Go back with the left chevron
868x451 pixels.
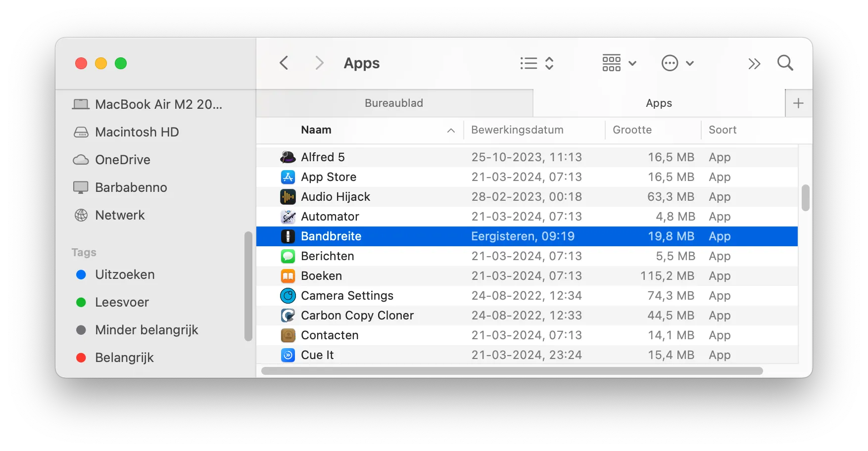click(284, 63)
